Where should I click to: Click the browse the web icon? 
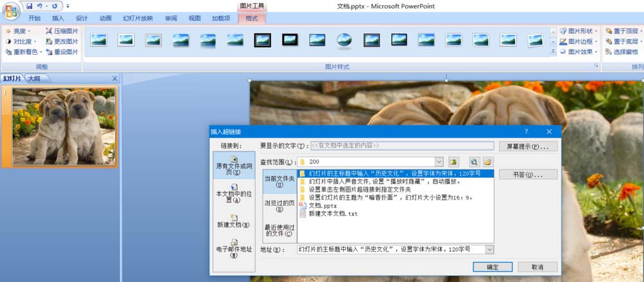475,162
